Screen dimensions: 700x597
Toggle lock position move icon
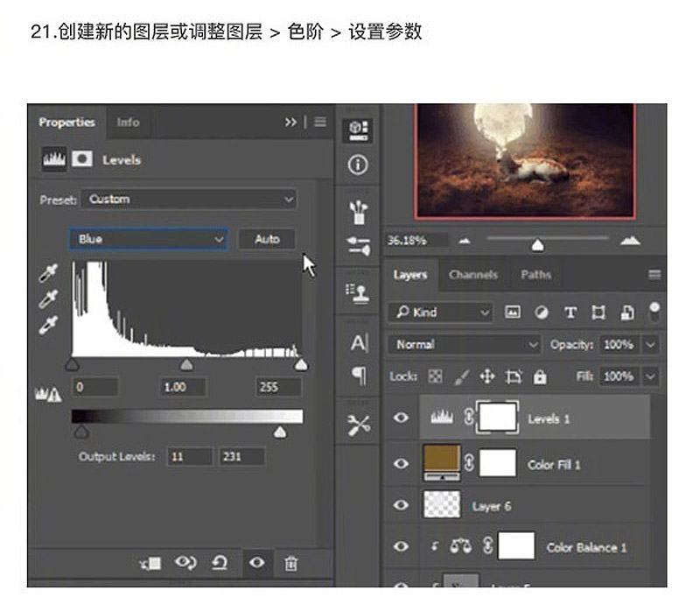487,377
